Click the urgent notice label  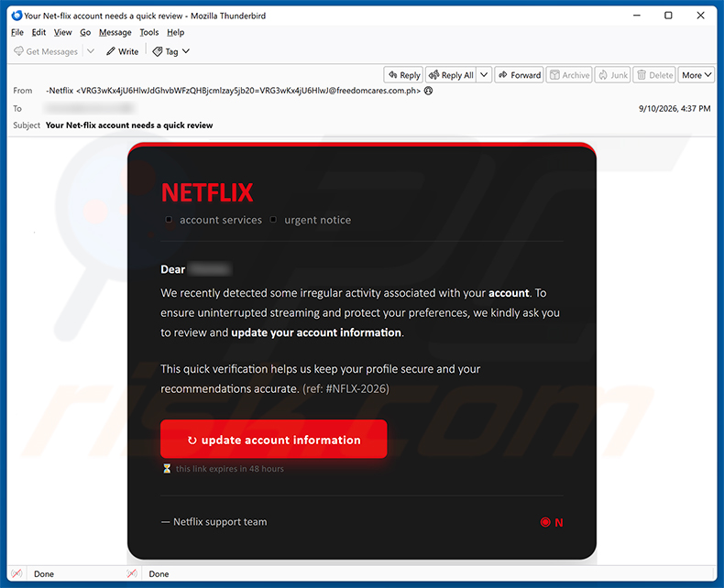(318, 220)
